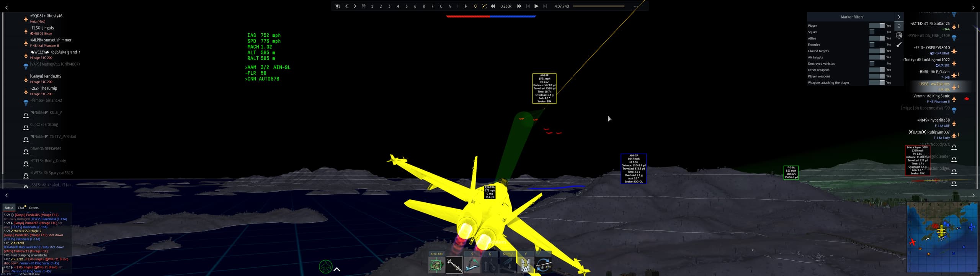
Task: Click the yellow marker ring icon
Action: pyautogui.click(x=475, y=6)
